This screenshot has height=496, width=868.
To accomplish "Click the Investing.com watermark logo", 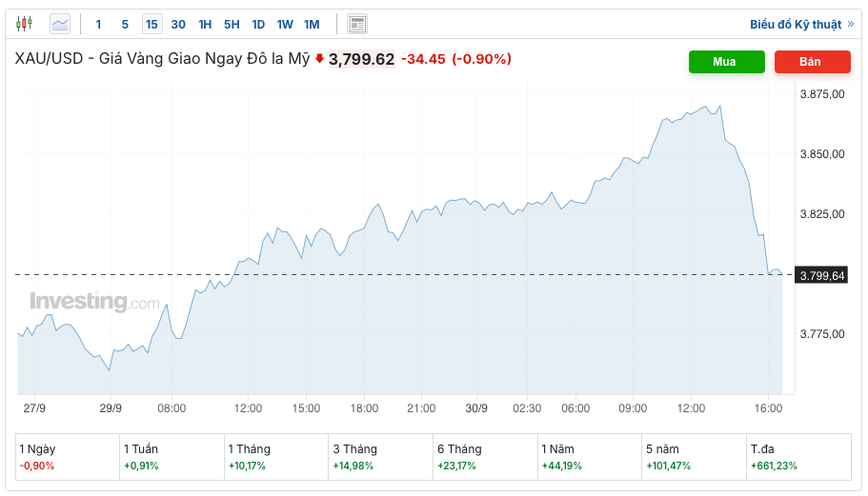I will (x=94, y=302).
